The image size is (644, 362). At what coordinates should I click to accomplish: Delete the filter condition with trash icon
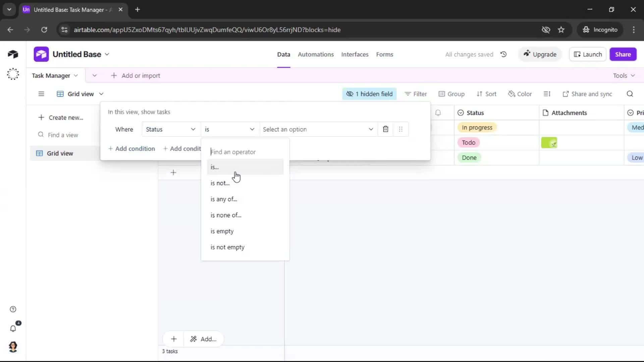(385, 129)
